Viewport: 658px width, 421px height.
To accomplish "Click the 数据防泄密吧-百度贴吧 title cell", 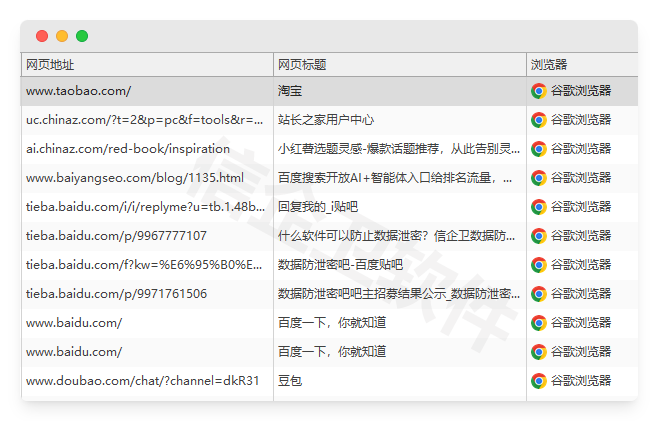I will click(x=340, y=265).
